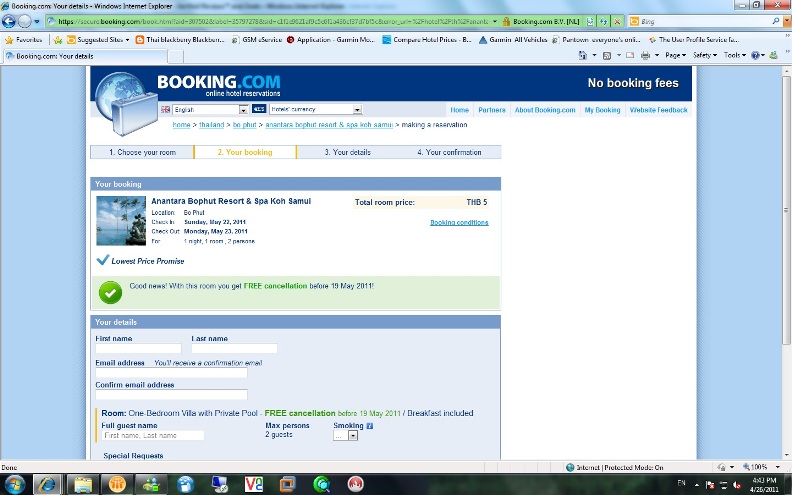Viewport: 792px width, 495px height.
Task: Click the Booking.com B.V. security lock icon
Action: (506, 21)
